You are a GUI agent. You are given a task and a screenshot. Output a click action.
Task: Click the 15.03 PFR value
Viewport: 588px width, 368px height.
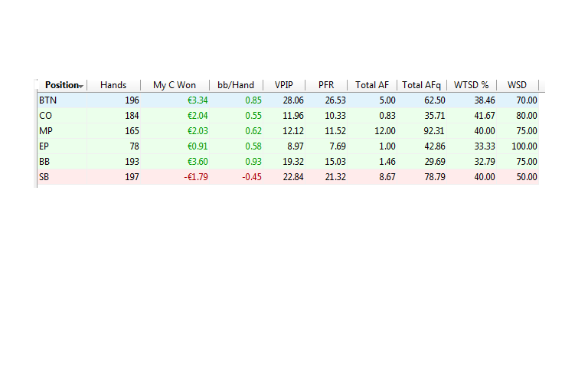335,162
